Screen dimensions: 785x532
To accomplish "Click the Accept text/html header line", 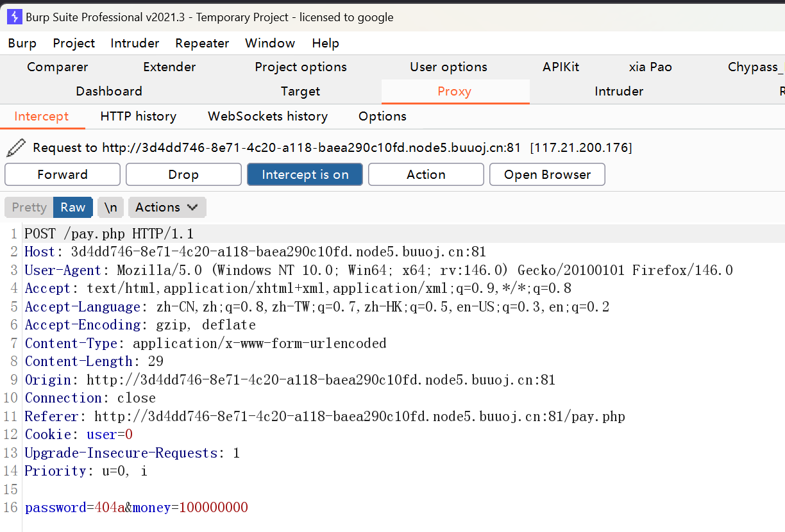I will coord(298,288).
